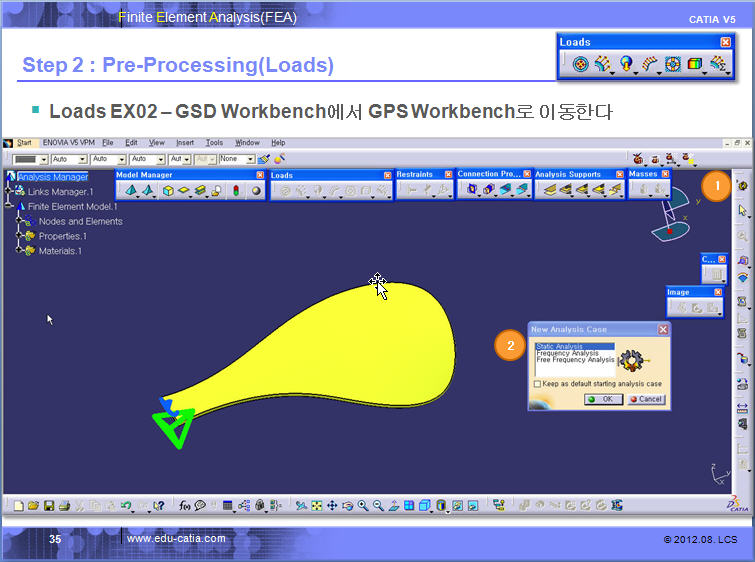
Task: Click the traffic-light Model Checker icon
Action: click(x=236, y=189)
